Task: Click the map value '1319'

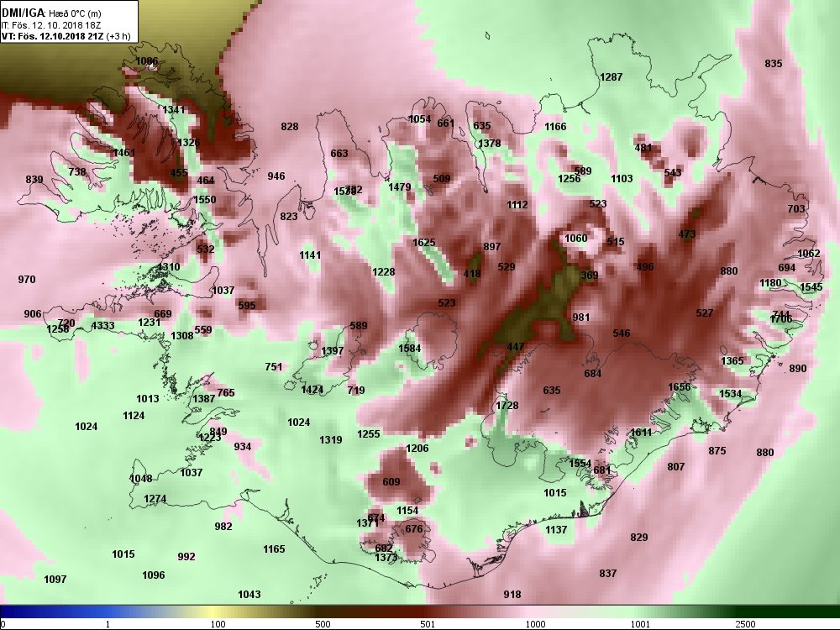Action: pos(330,440)
